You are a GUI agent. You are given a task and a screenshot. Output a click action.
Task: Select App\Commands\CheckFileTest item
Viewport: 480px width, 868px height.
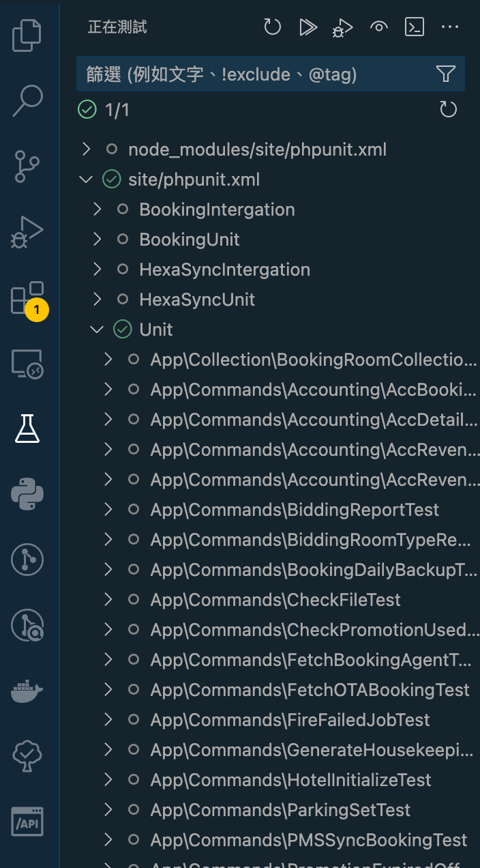(275, 600)
